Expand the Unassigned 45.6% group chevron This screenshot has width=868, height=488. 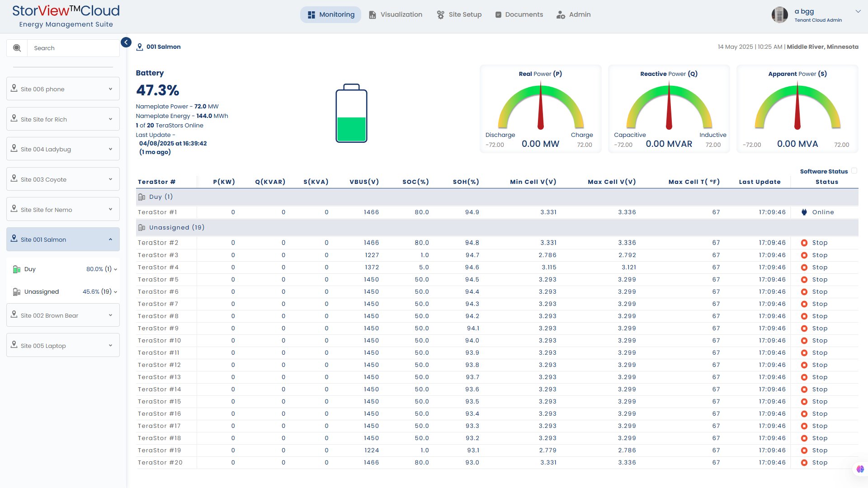(116, 292)
